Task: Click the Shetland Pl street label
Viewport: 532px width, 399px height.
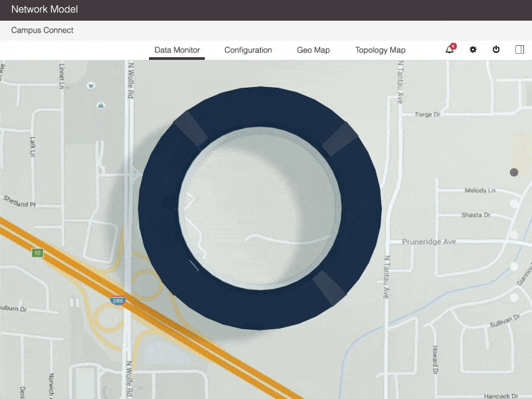Action: pyautogui.click(x=19, y=201)
